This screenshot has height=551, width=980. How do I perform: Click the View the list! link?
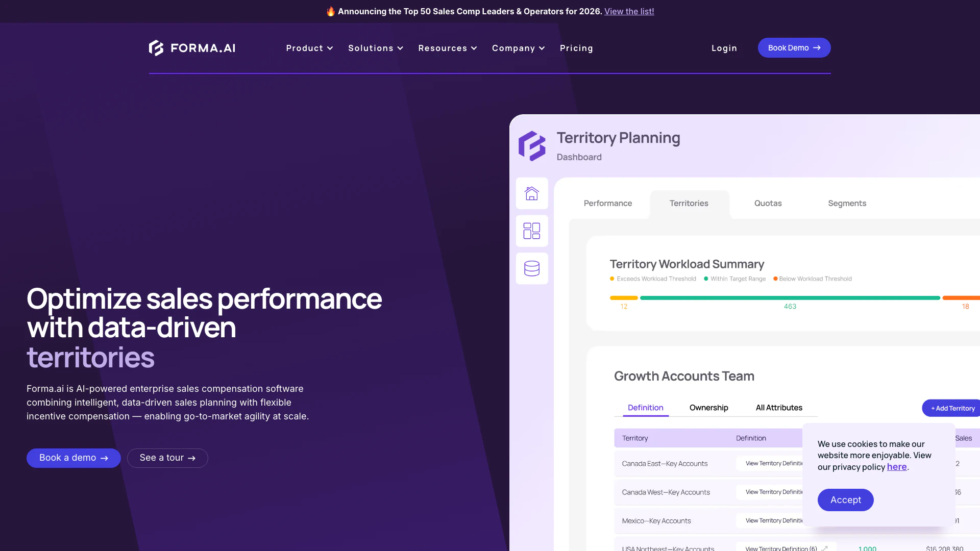pyautogui.click(x=629, y=11)
